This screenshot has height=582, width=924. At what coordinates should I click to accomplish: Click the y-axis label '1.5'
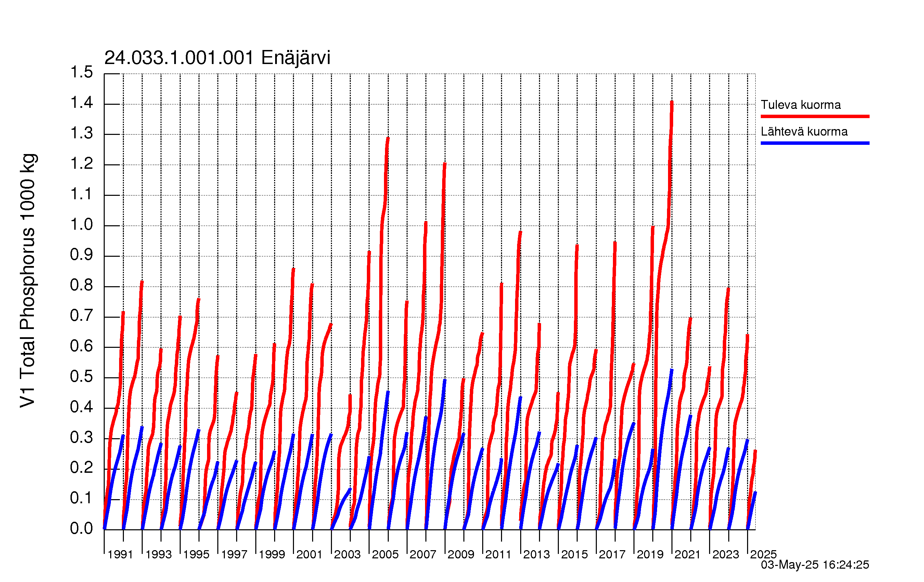tap(81, 72)
